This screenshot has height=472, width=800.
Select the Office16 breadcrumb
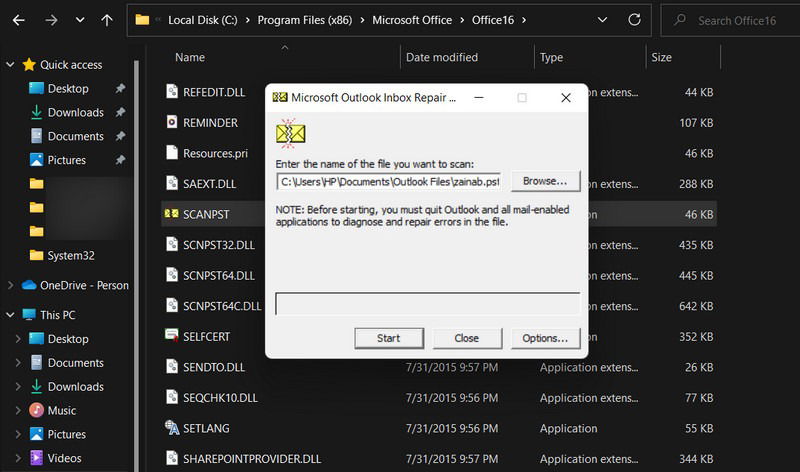click(x=492, y=20)
